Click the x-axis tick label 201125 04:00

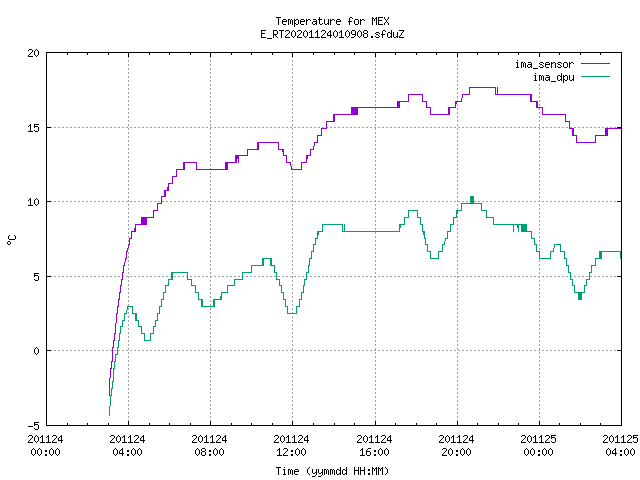pyautogui.click(x=620, y=445)
